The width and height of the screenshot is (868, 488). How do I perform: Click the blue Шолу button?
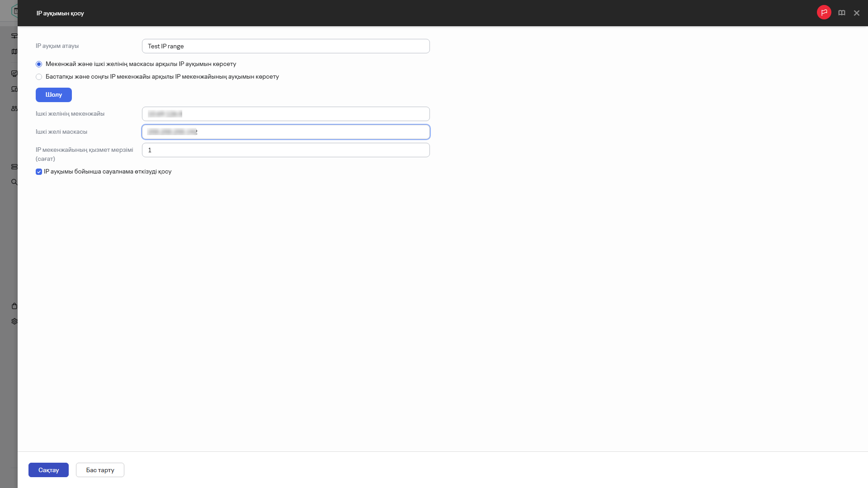click(53, 95)
